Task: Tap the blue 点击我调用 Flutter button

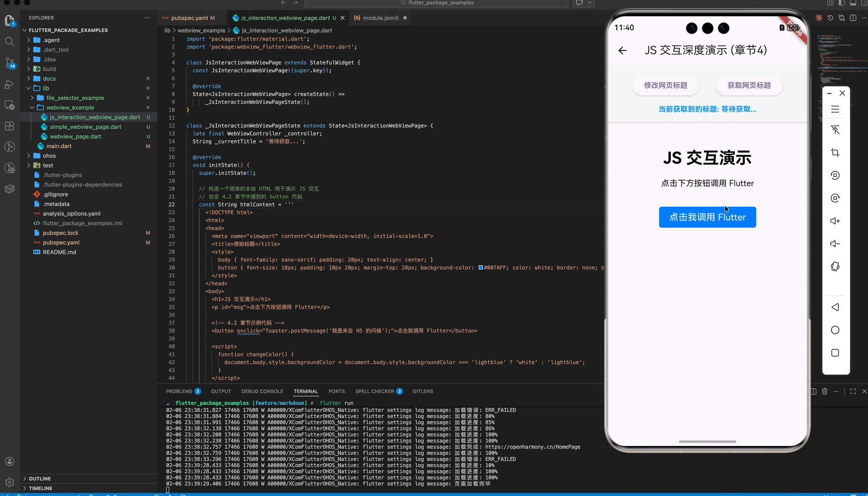Action: 707,217
